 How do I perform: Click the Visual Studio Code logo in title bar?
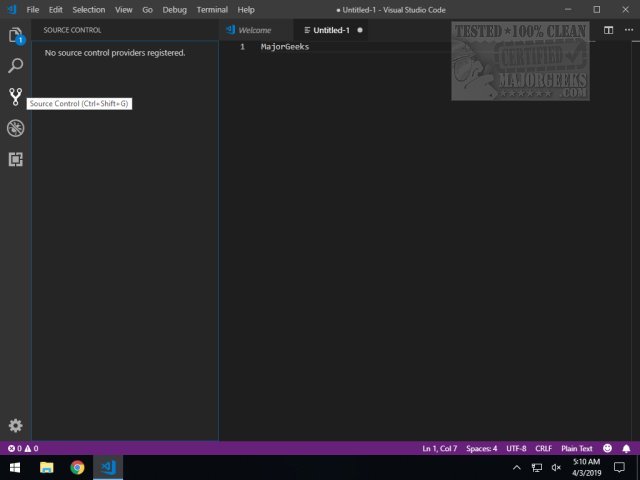coord(12,9)
